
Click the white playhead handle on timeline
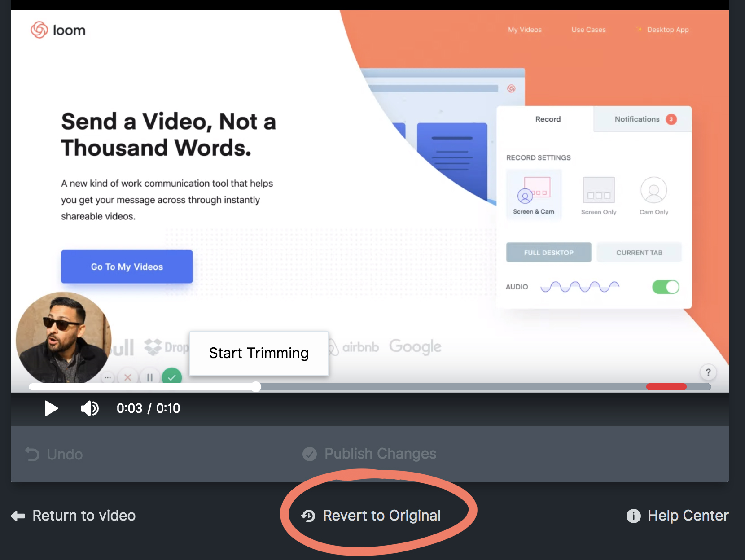(256, 387)
